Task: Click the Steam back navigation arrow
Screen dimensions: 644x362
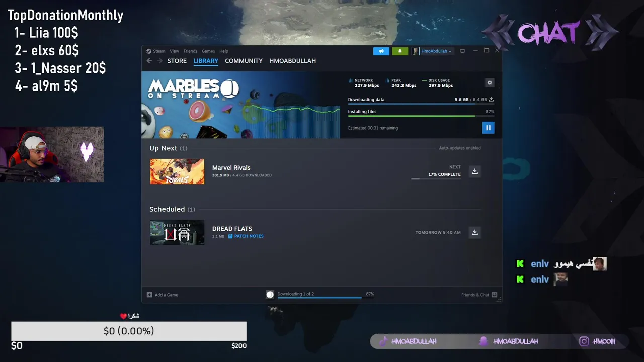Action: point(149,61)
